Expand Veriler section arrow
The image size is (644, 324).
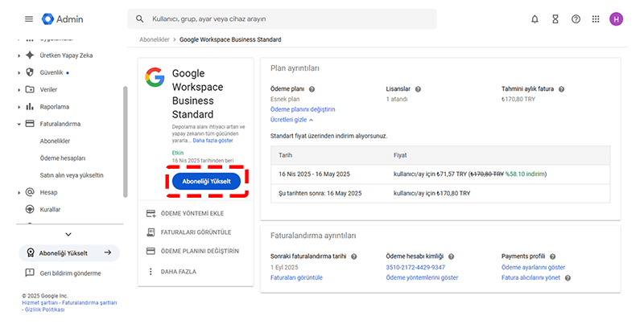coord(19,90)
